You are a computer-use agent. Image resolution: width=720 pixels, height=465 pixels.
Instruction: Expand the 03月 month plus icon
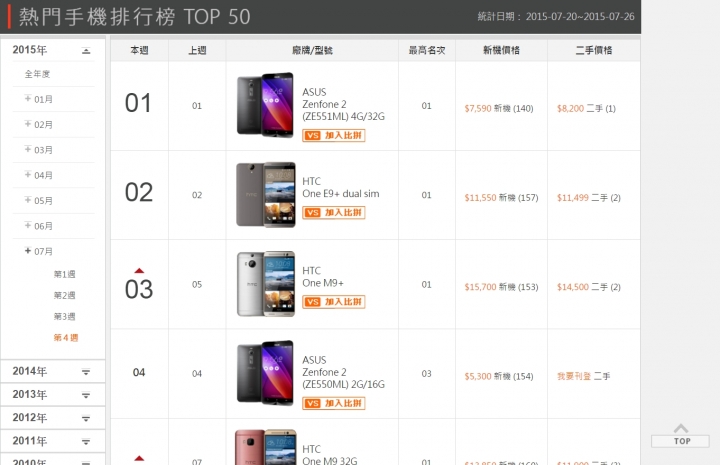tap(28, 149)
